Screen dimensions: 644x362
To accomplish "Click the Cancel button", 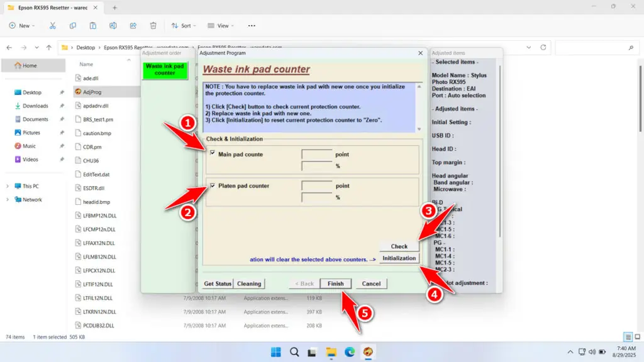I will coord(371,283).
